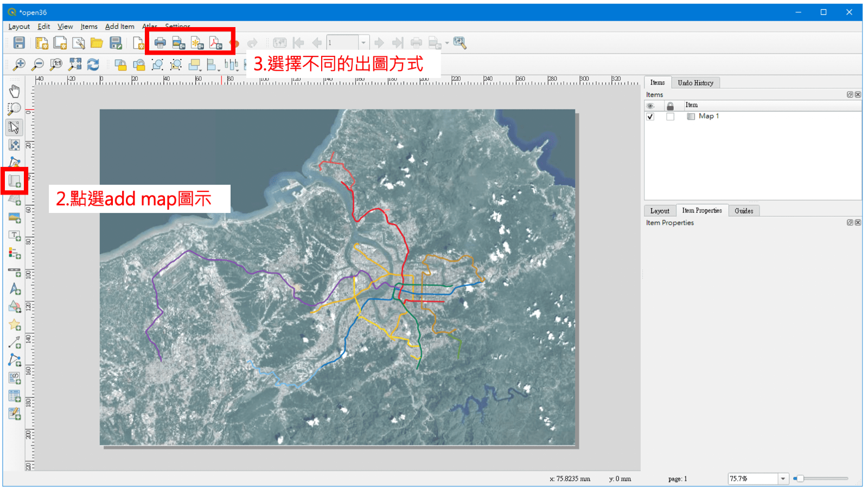Click the Export as PDF icon
The width and height of the screenshot is (868, 490).
216,43
